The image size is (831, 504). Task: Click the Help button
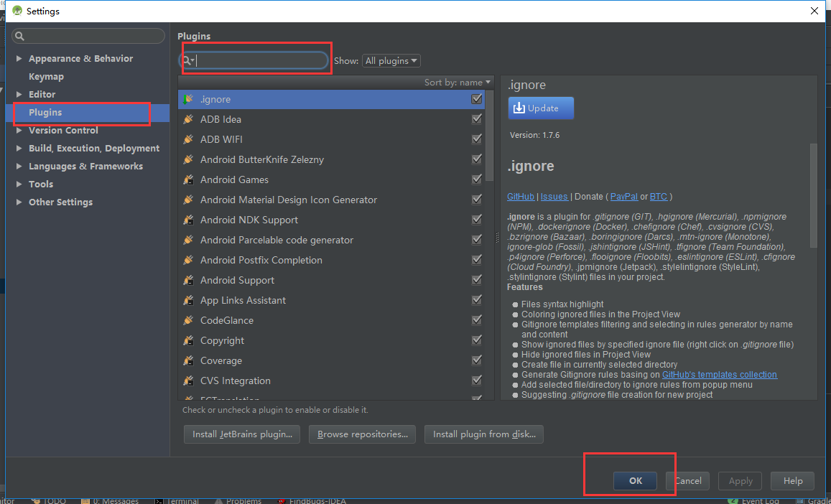coord(793,481)
